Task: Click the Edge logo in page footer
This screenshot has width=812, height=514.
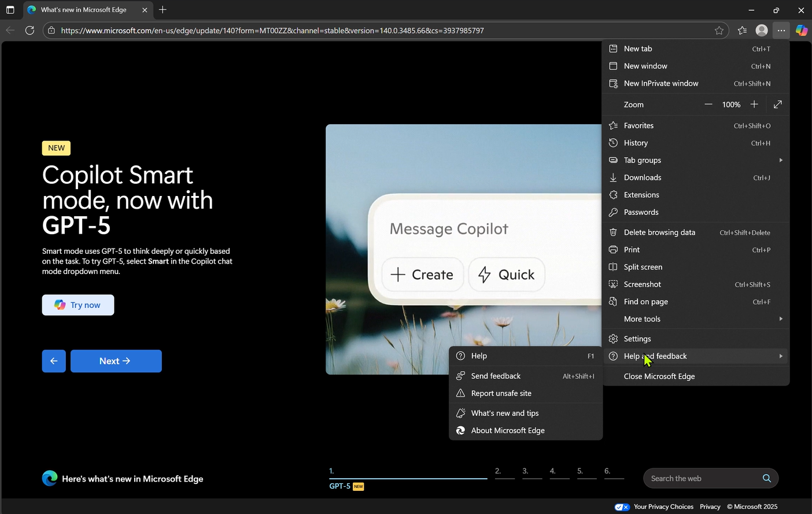Action: coord(50,478)
